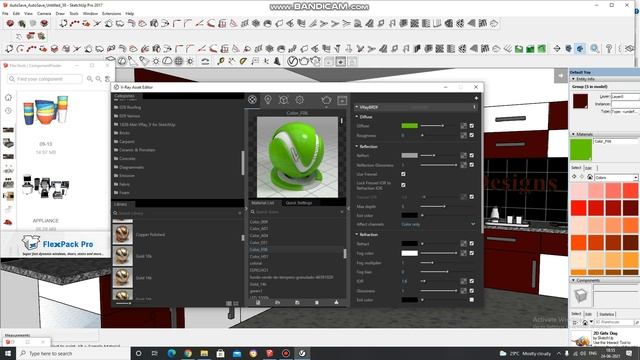Collapse the Materials panel in tray

pos(573,134)
